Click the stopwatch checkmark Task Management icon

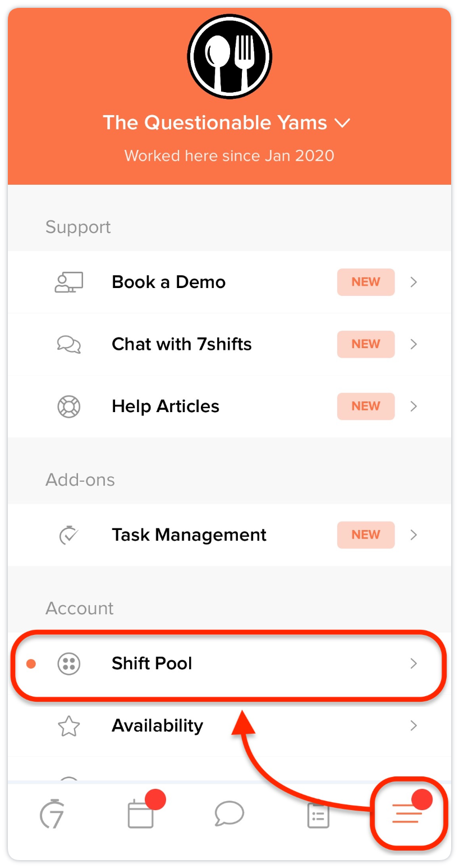(x=69, y=534)
